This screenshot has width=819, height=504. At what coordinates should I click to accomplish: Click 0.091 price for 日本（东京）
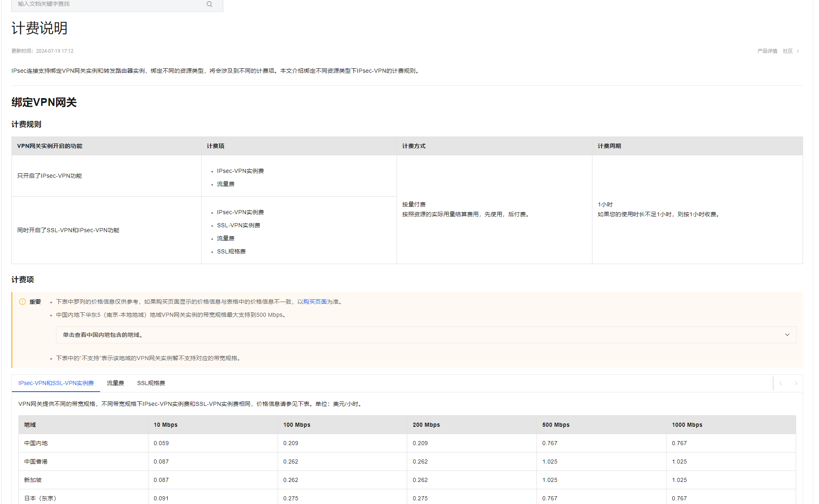click(161, 498)
